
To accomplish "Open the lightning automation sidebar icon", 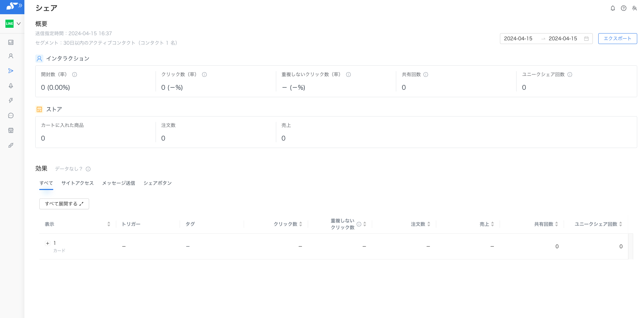I will [11, 101].
